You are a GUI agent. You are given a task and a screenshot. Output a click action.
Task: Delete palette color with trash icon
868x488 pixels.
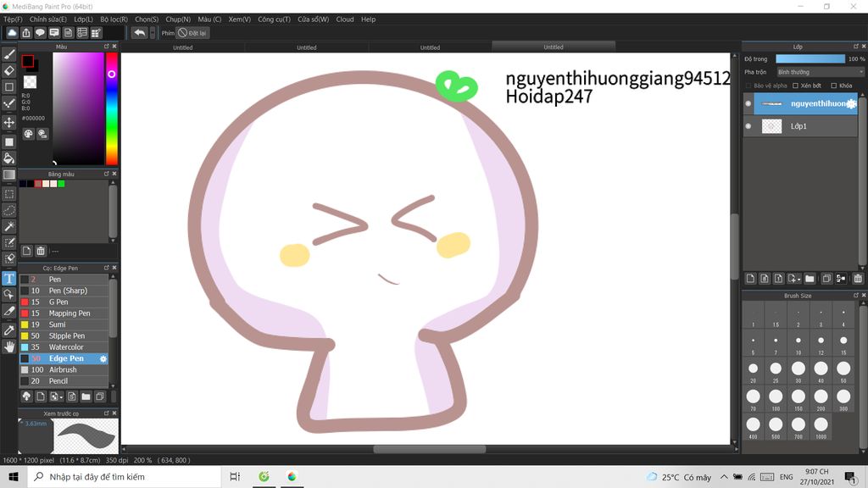tap(41, 251)
